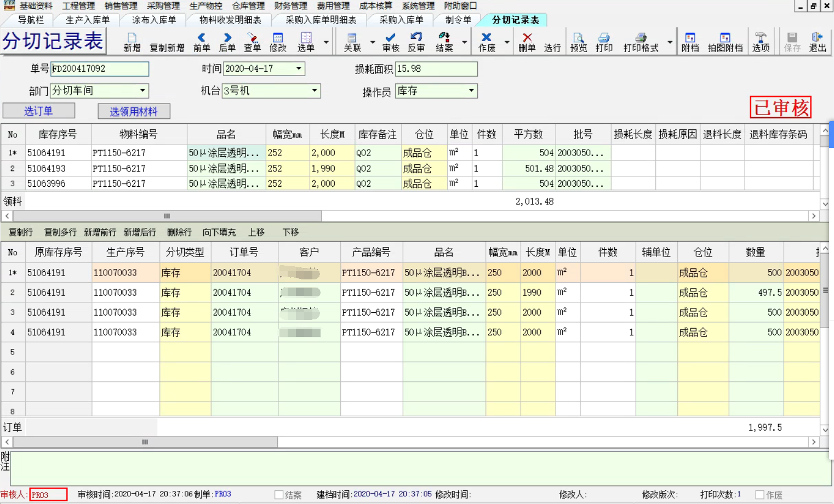This screenshot has width=834, height=504.
Task: Toggle the 结案 checkbox in status bar
Action: coord(279,495)
